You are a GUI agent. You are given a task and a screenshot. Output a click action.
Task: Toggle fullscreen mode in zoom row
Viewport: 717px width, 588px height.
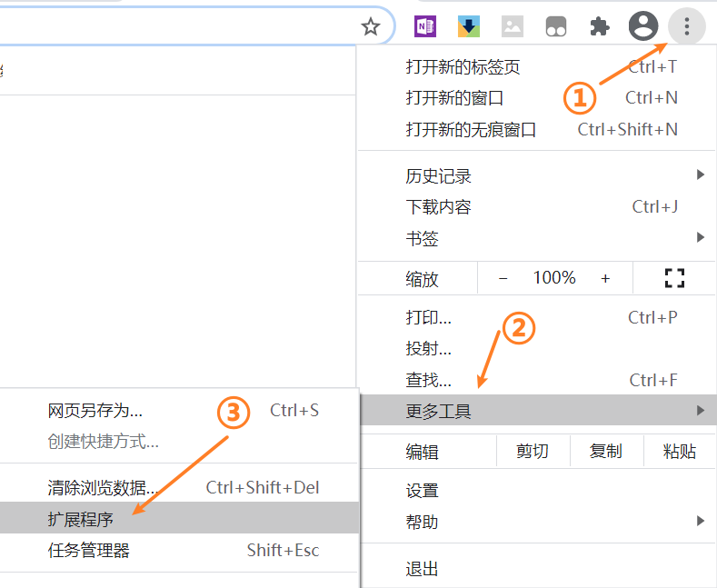pos(674,278)
